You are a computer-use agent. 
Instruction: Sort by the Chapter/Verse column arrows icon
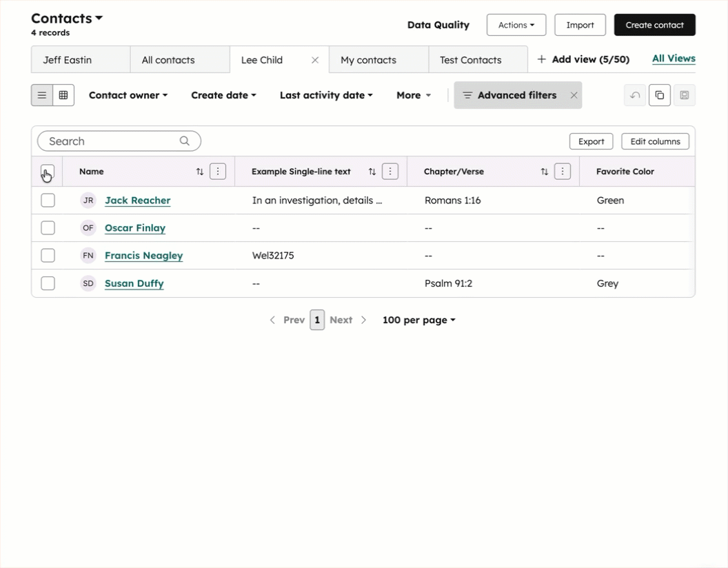[544, 171]
